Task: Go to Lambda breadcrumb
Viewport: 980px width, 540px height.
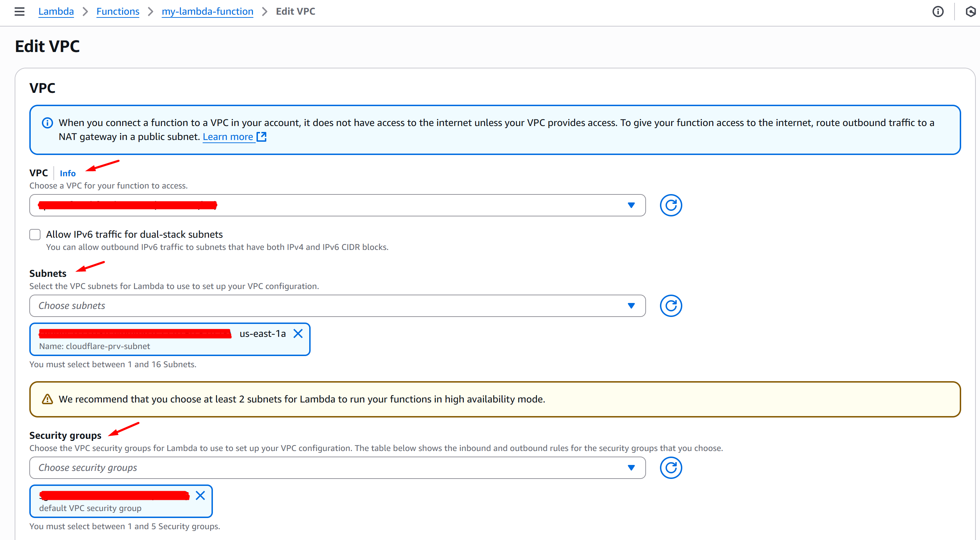Action: click(x=56, y=12)
